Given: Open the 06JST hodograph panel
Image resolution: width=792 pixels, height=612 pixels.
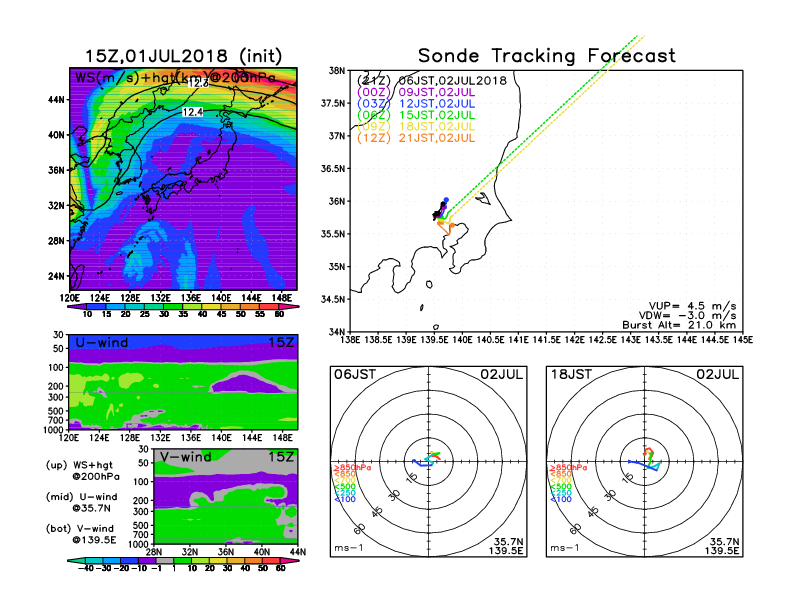Looking at the screenshot, I should (x=429, y=462).
